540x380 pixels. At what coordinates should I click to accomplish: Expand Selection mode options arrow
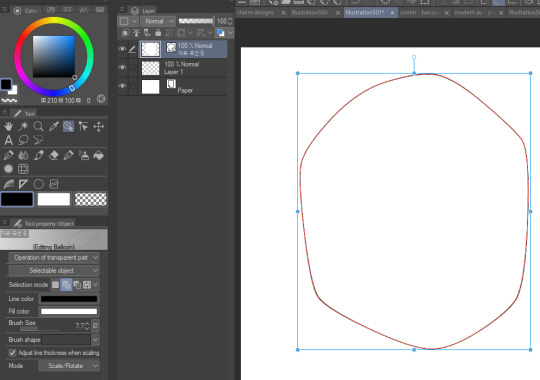click(95, 285)
